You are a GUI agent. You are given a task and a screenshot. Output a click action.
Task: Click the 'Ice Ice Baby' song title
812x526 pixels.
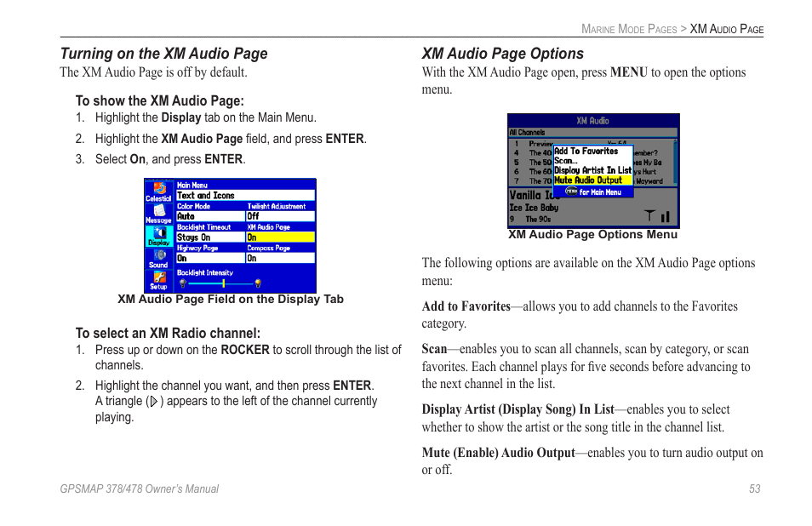534,208
